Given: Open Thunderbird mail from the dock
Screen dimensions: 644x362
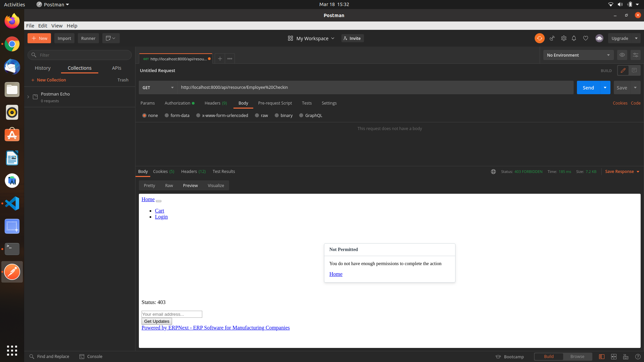Looking at the screenshot, I should pyautogui.click(x=12, y=67).
